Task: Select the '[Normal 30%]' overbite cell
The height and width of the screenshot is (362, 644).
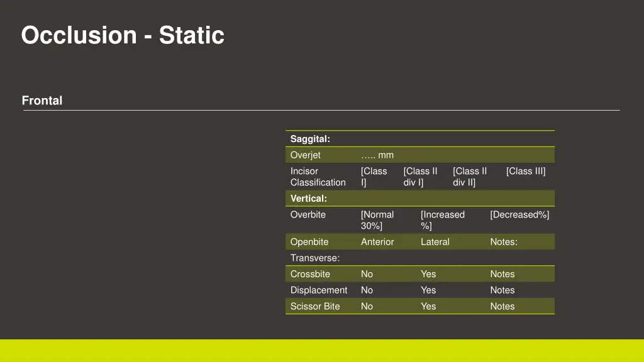Action: pyautogui.click(x=377, y=221)
